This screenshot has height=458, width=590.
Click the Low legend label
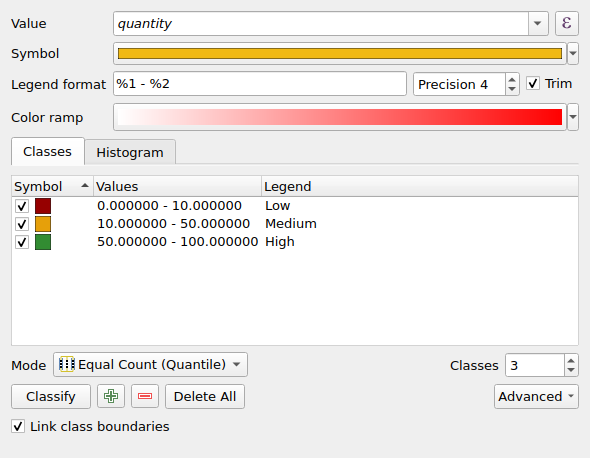coord(278,206)
